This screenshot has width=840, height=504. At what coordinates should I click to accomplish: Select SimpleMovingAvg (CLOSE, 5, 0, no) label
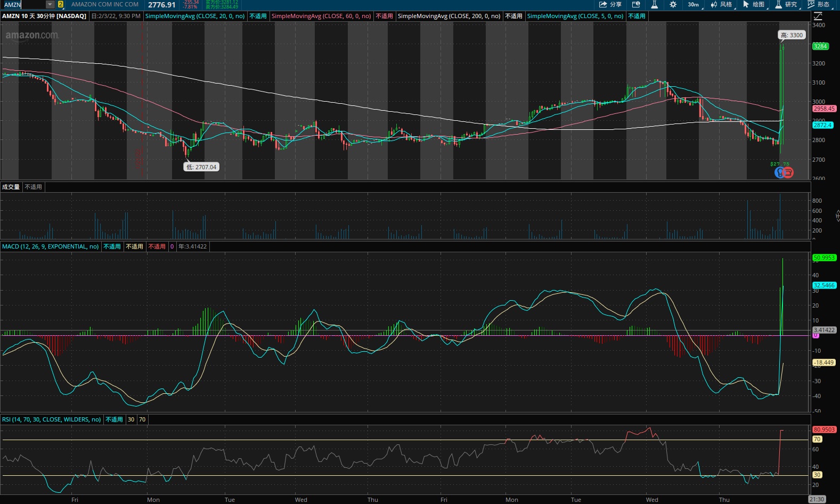pos(575,16)
